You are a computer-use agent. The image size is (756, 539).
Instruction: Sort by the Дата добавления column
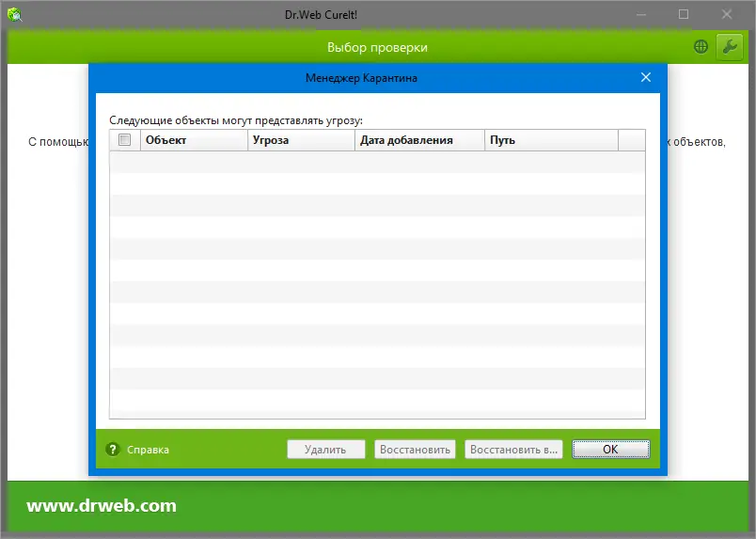pyautogui.click(x=420, y=140)
